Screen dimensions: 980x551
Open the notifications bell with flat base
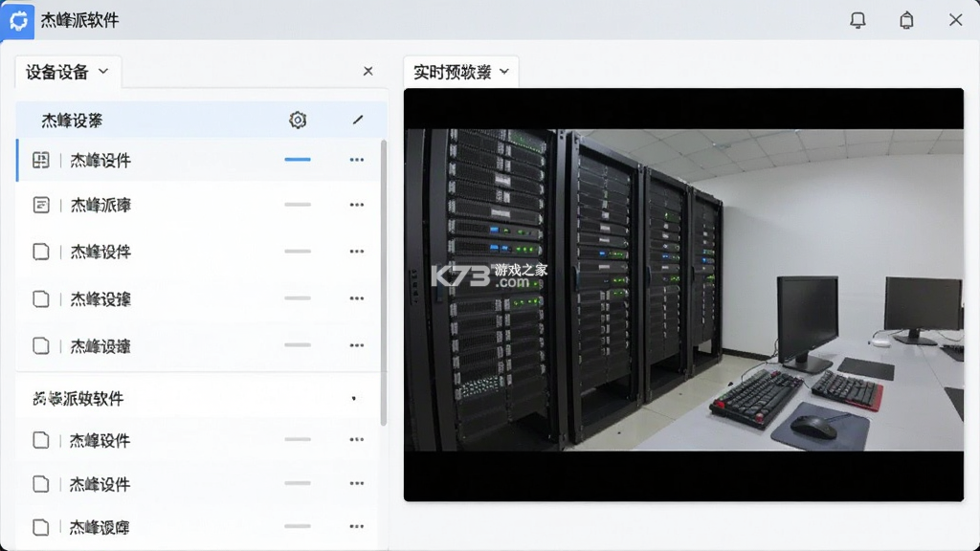(857, 20)
